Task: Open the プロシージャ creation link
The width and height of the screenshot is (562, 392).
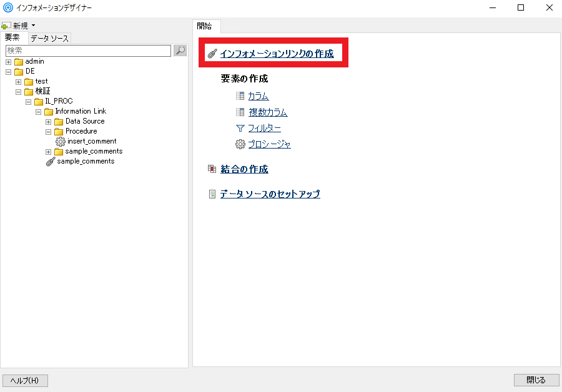Action: point(270,144)
